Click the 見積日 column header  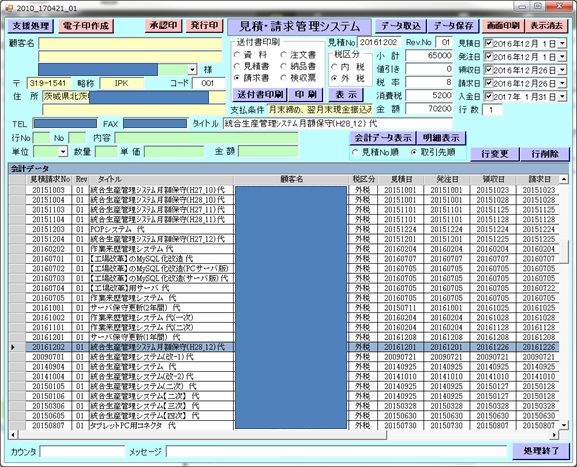coord(401,179)
